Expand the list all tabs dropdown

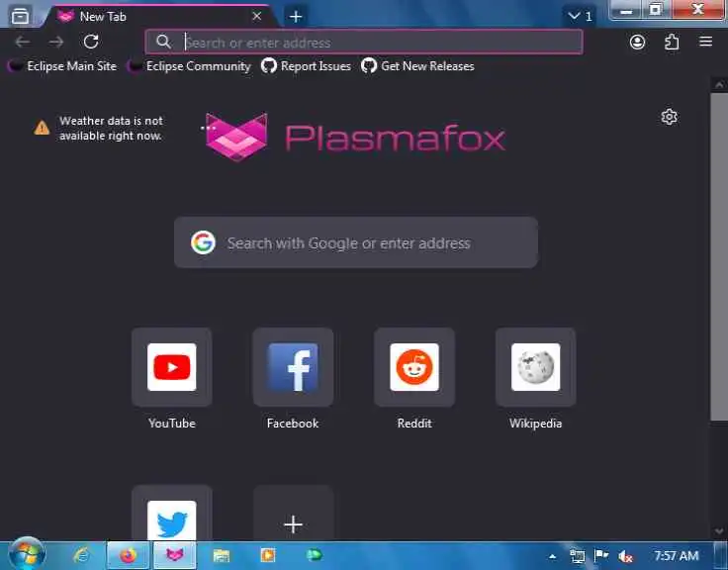tap(580, 16)
